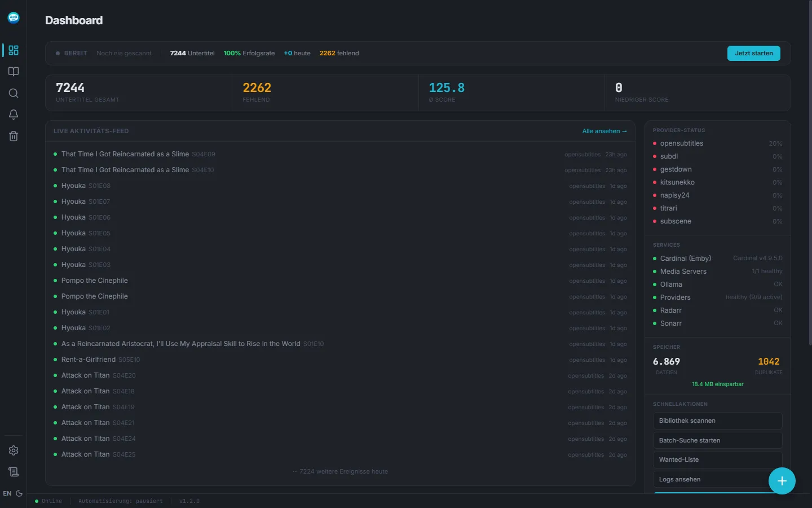The width and height of the screenshot is (812, 508).
Task: Click Ollama service row
Action: pyautogui.click(x=717, y=284)
